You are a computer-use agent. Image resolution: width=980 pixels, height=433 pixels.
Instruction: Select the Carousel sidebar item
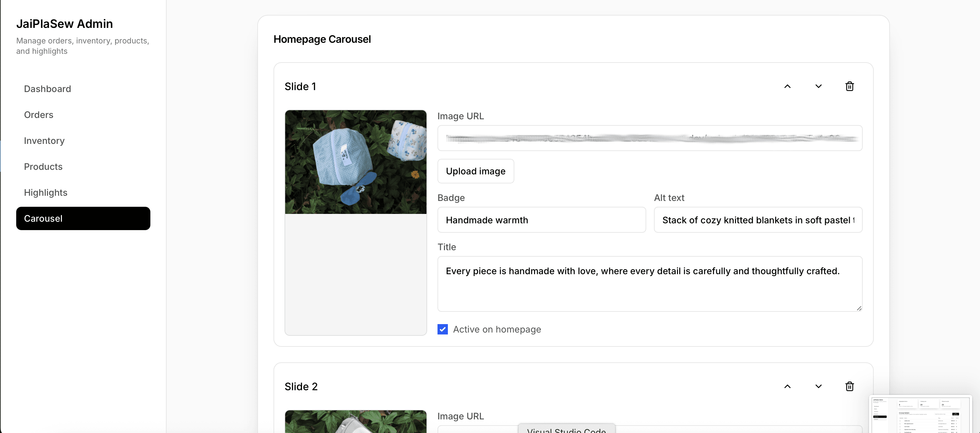pyautogui.click(x=83, y=218)
